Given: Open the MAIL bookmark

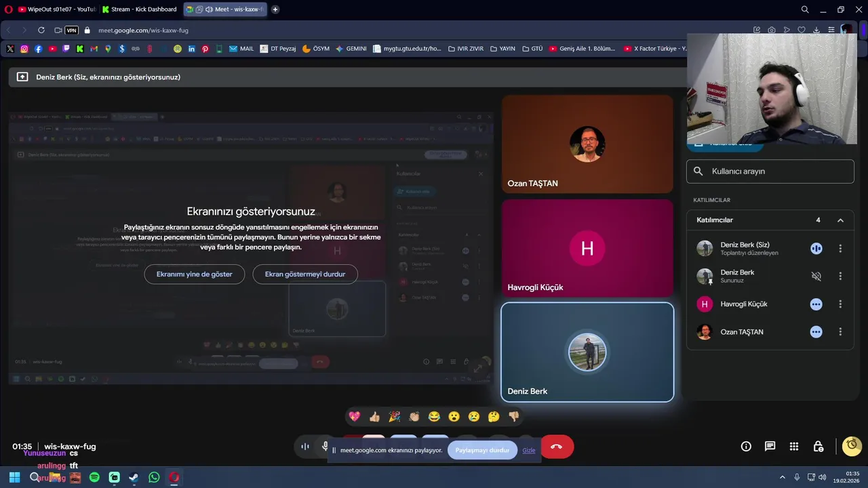Looking at the screenshot, I should [x=241, y=49].
